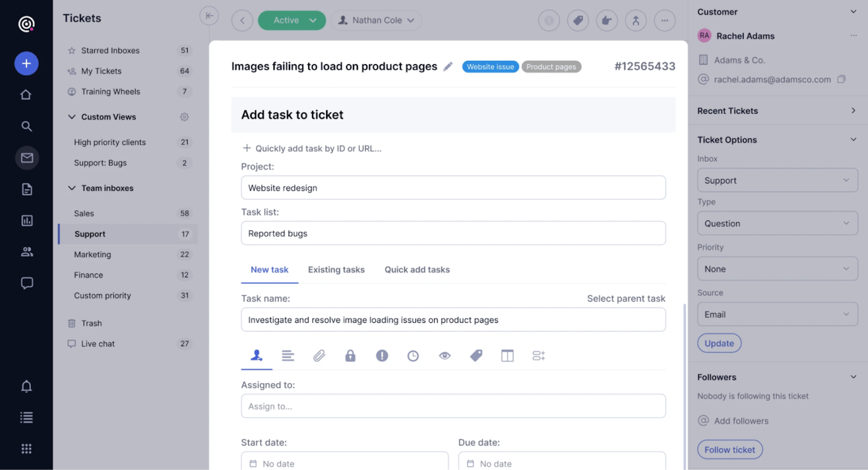Collapse the ticket list panel

[x=209, y=16]
